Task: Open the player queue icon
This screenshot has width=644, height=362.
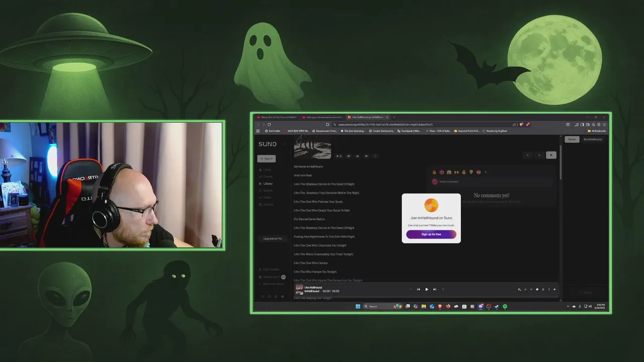Action: (x=520, y=289)
